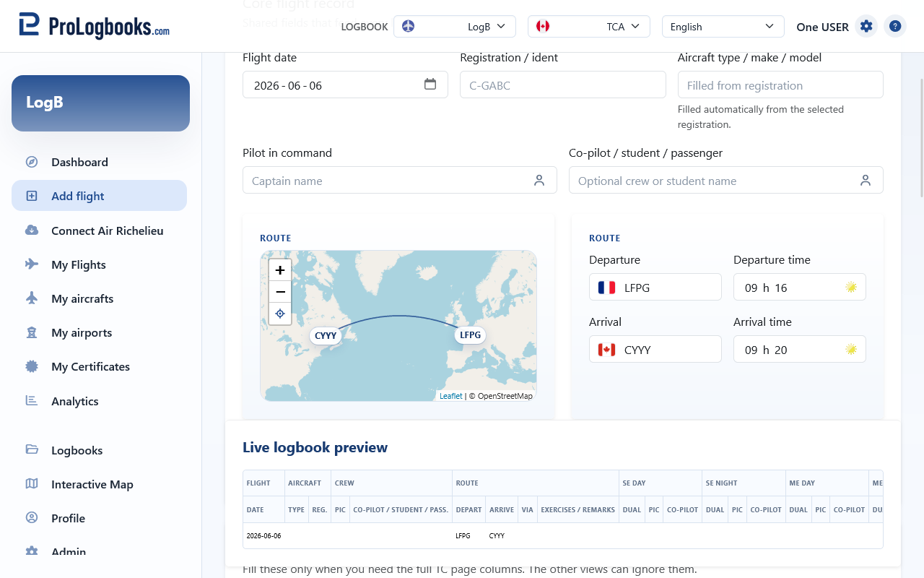Zoom in on the route map

point(280,270)
